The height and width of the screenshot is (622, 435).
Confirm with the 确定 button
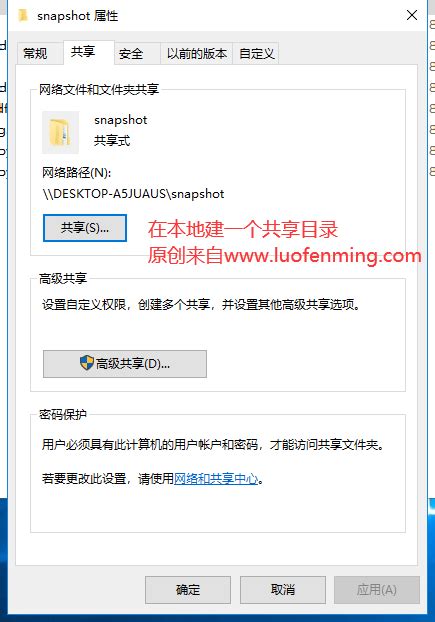pyautogui.click(x=188, y=590)
